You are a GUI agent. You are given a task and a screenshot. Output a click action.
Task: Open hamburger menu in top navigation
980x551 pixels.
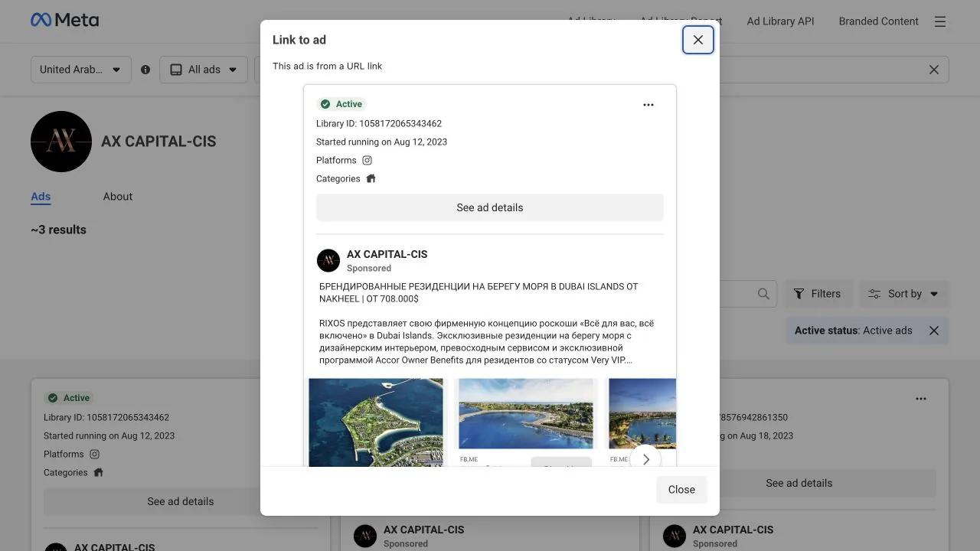[940, 21]
